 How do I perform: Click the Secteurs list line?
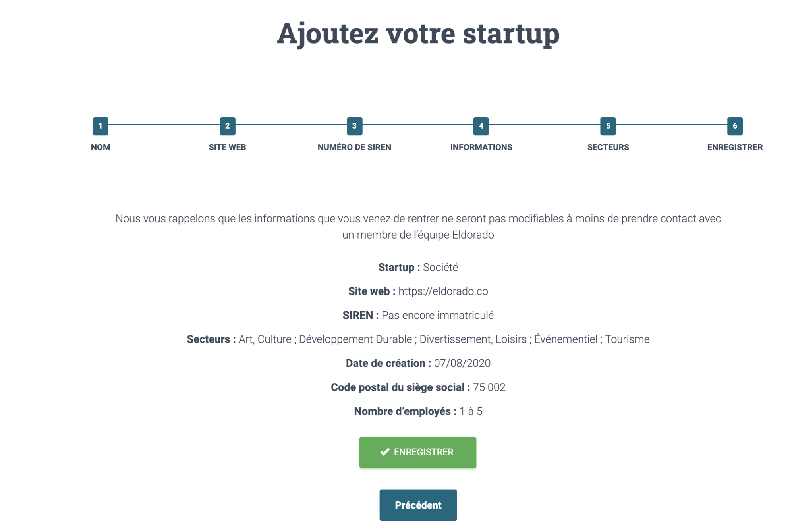418,339
